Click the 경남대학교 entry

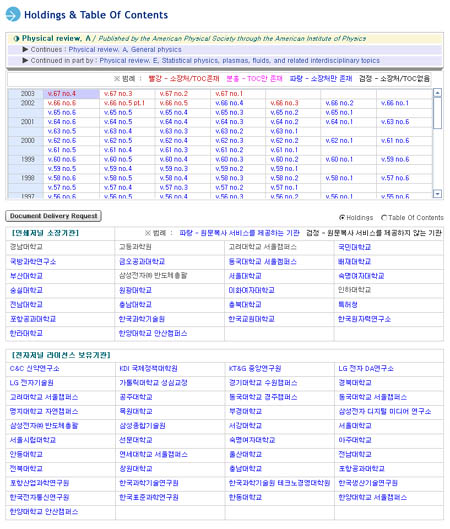26,247
